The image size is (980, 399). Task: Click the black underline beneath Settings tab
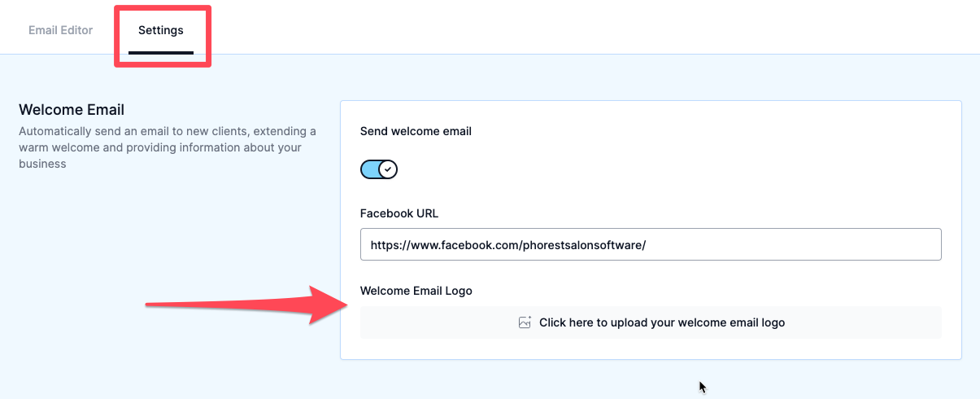click(161, 53)
